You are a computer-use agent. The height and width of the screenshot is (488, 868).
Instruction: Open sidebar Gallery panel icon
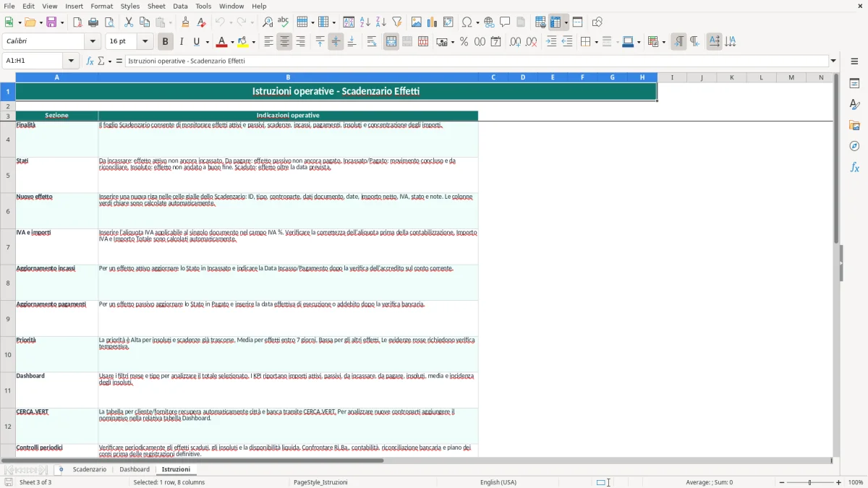coord(854,126)
